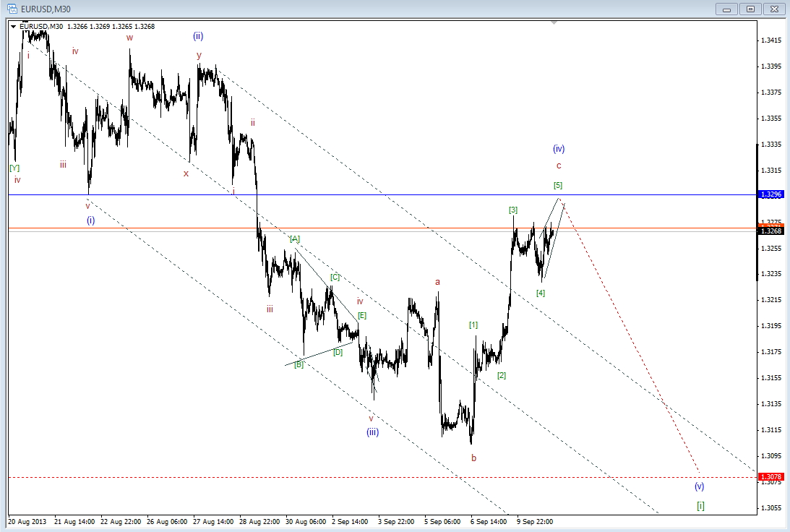This screenshot has height=532, width=790.
Task: Click the green '[B]' triangle label
Action: click(299, 364)
